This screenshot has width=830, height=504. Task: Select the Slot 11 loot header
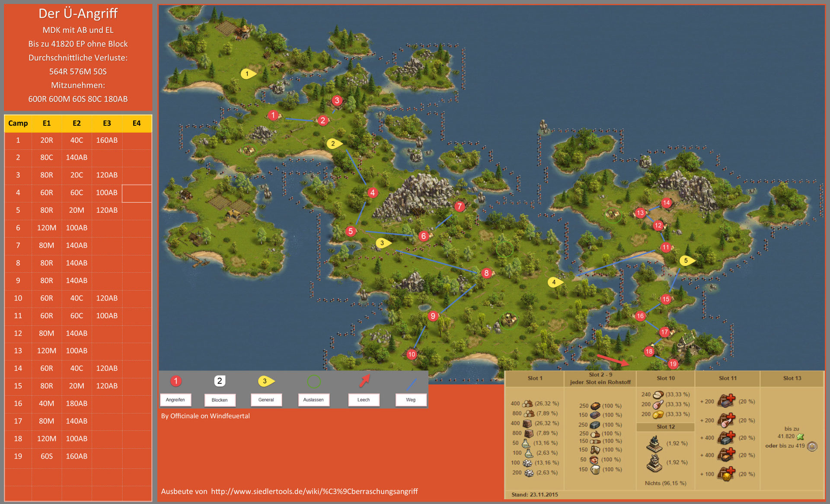[x=728, y=378]
